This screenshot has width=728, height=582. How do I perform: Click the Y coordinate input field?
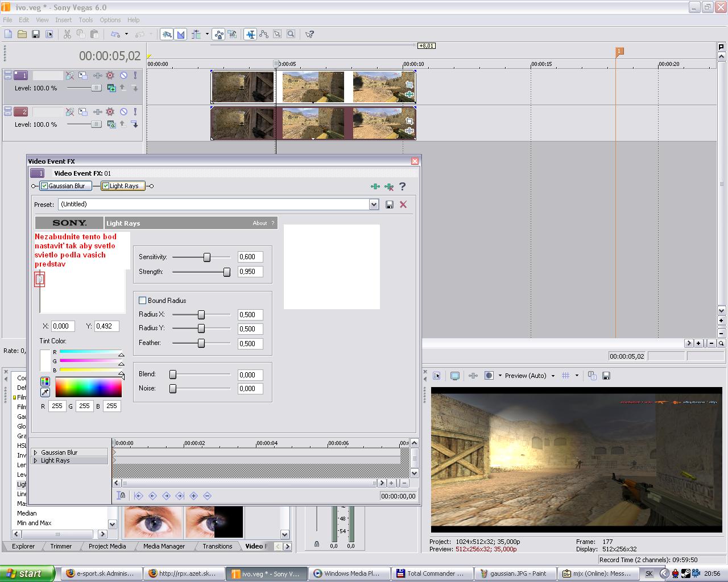[x=106, y=326]
